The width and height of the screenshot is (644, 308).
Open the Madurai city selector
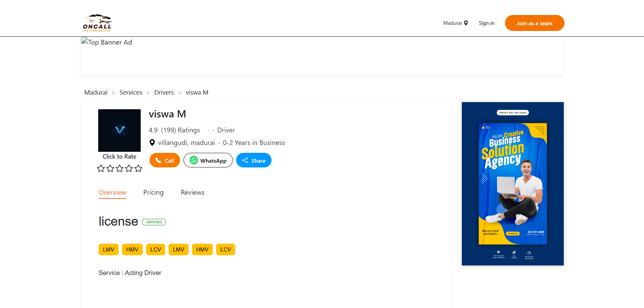pos(453,23)
